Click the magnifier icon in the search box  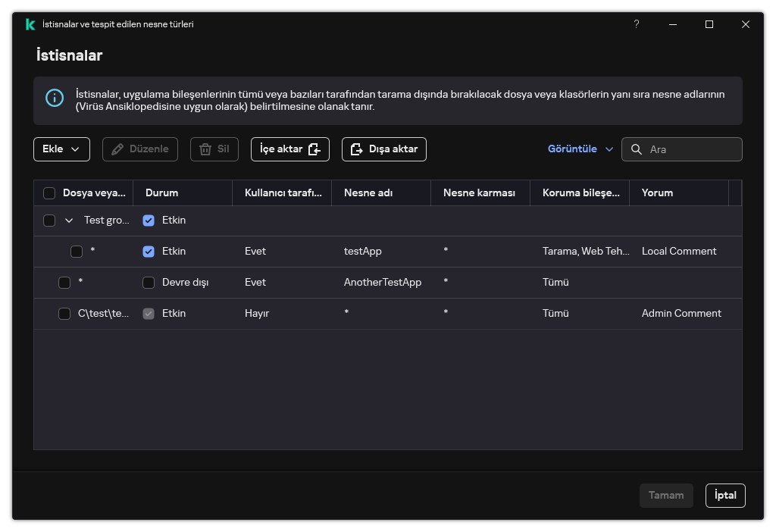pos(637,149)
